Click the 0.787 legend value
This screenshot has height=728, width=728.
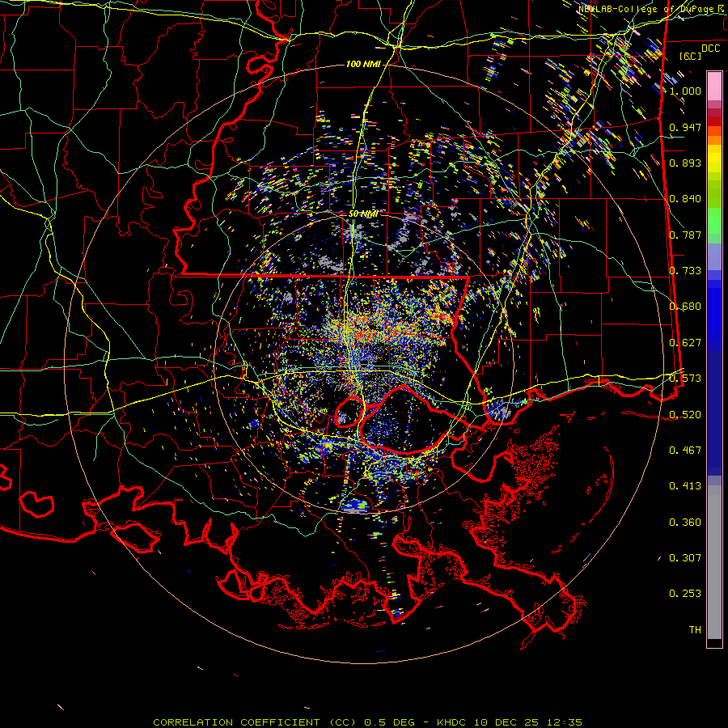pyautogui.click(x=685, y=235)
